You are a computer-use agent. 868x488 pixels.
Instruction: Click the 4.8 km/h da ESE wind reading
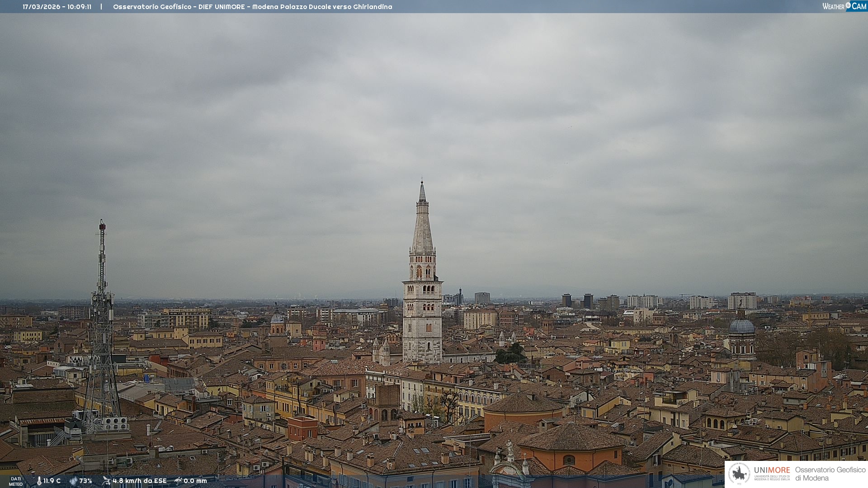pyautogui.click(x=139, y=481)
